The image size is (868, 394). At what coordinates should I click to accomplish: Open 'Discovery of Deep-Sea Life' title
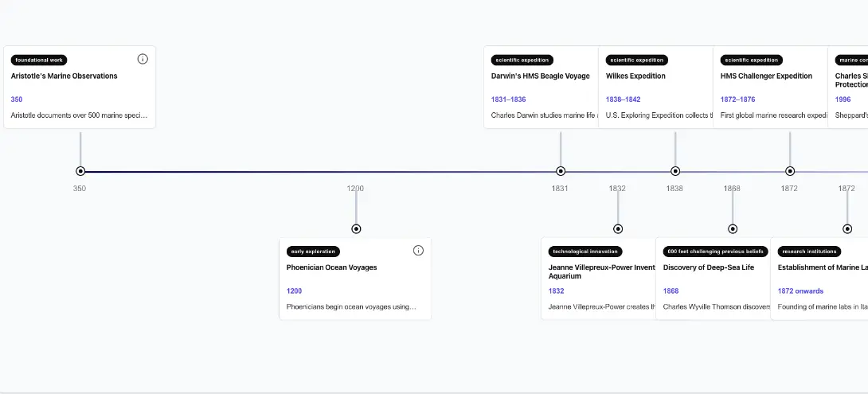(709, 267)
